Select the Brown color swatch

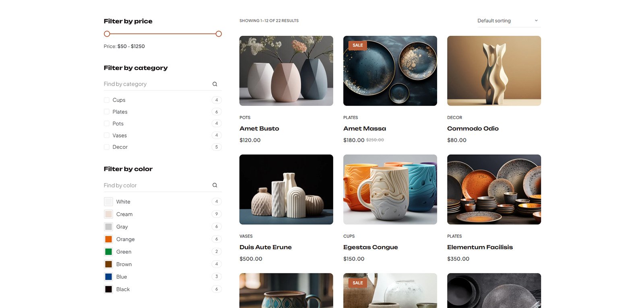point(108,264)
